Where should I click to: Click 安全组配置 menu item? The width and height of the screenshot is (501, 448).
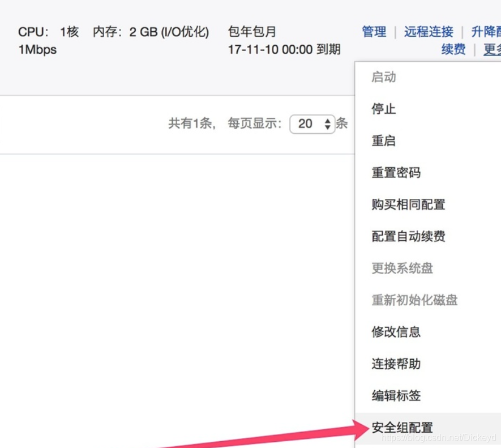(x=428, y=428)
